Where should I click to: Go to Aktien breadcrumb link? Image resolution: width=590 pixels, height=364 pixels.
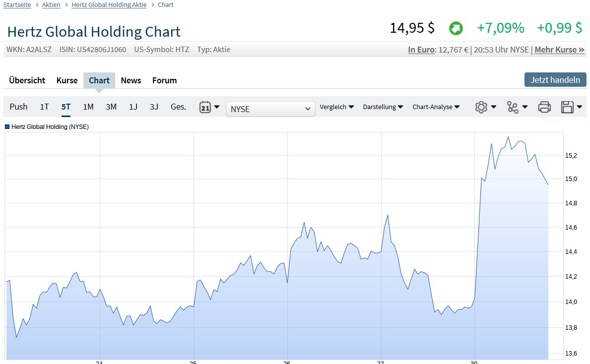click(x=51, y=4)
